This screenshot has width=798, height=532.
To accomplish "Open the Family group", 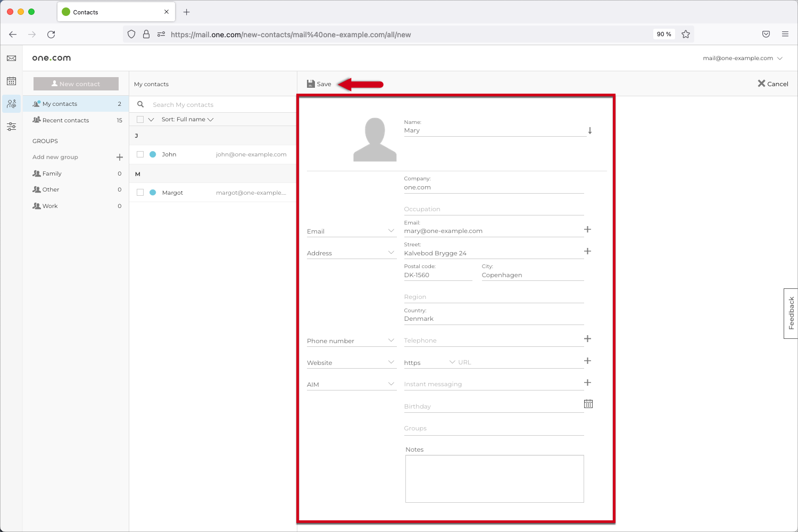I will point(52,174).
